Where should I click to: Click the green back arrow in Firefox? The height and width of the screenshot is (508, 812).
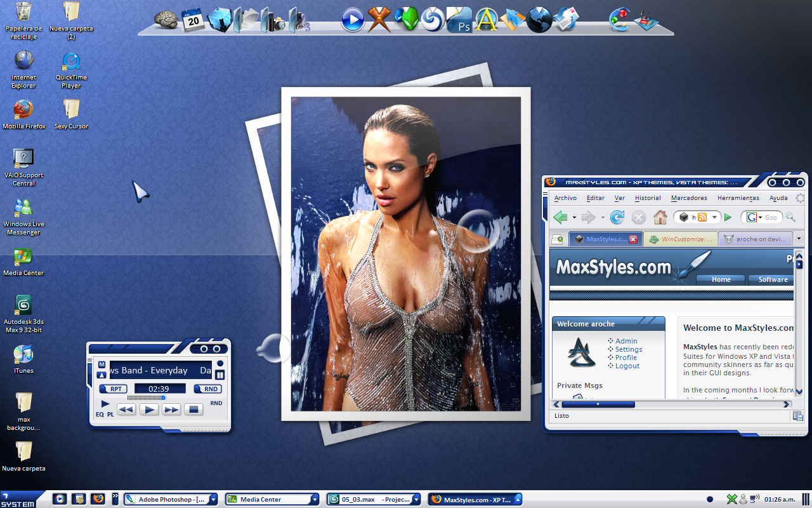coord(560,218)
